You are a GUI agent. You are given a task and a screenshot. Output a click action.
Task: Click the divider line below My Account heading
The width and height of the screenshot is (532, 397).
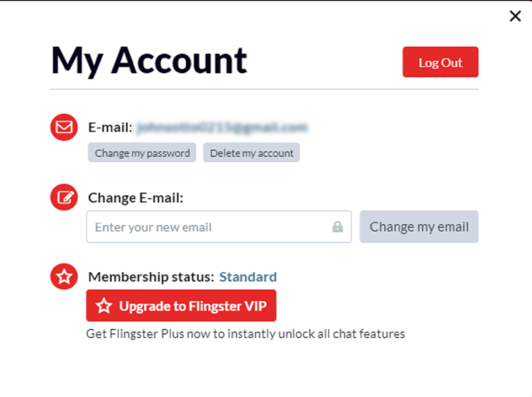click(x=264, y=89)
